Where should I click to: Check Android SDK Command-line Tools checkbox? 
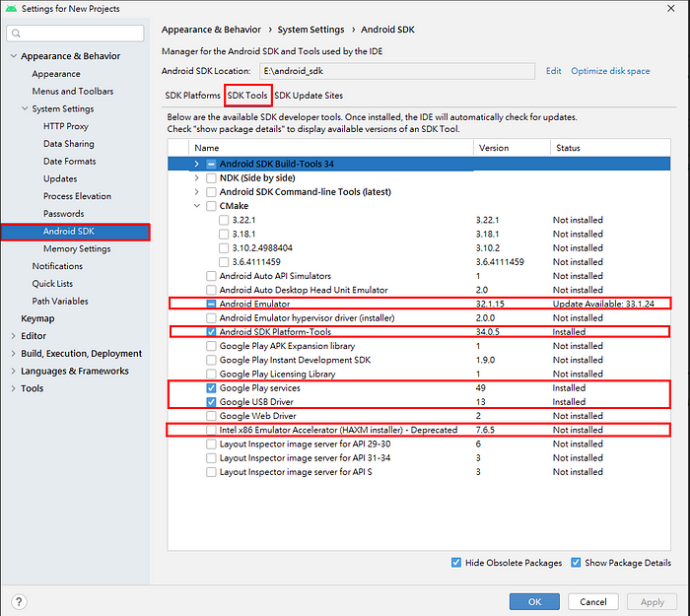pos(211,192)
